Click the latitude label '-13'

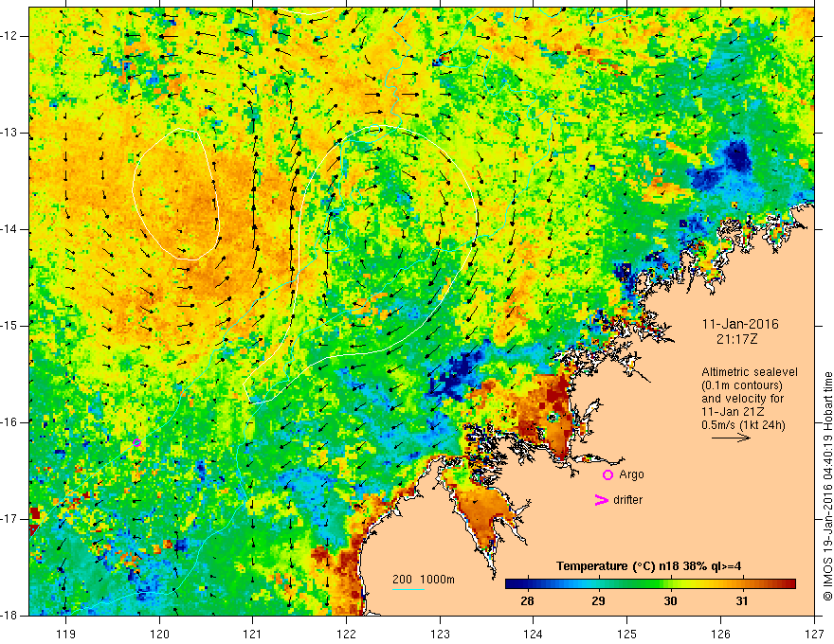point(9,133)
